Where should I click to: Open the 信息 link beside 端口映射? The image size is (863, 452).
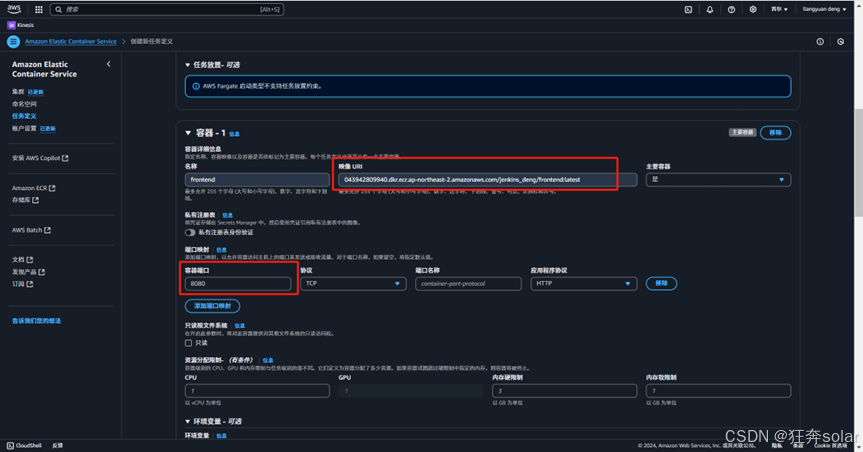coord(221,250)
